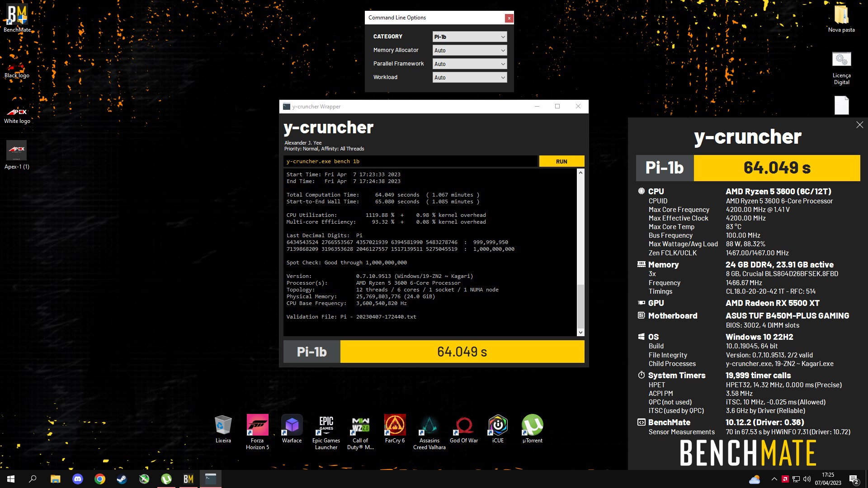This screenshot has width=868, height=488.
Task: Click the '19,999 timer calls' value
Action: (x=758, y=375)
